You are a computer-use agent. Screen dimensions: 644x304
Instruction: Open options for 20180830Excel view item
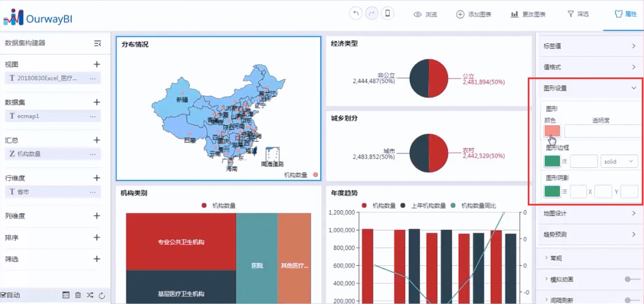point(93,78)
